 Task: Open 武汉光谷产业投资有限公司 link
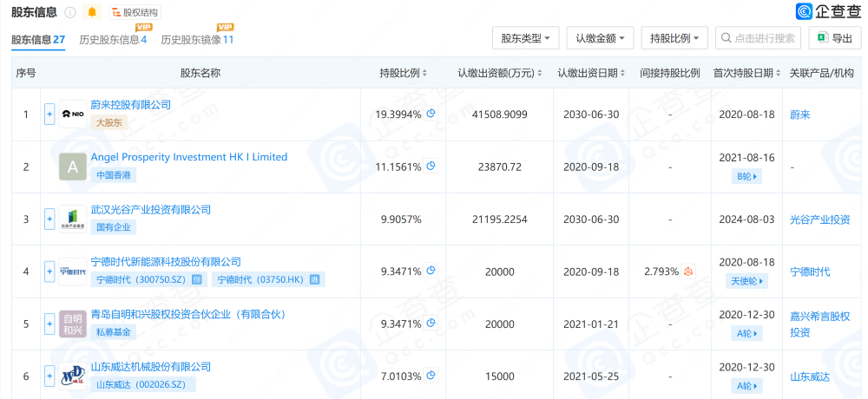pyautogui.click(x=150, y=210)
